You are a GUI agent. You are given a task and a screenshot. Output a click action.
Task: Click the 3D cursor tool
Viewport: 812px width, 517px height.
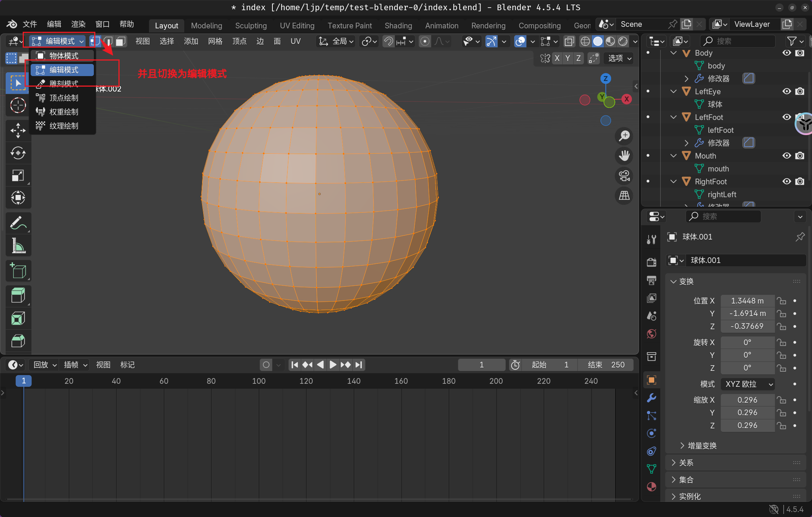click(18, 106)
